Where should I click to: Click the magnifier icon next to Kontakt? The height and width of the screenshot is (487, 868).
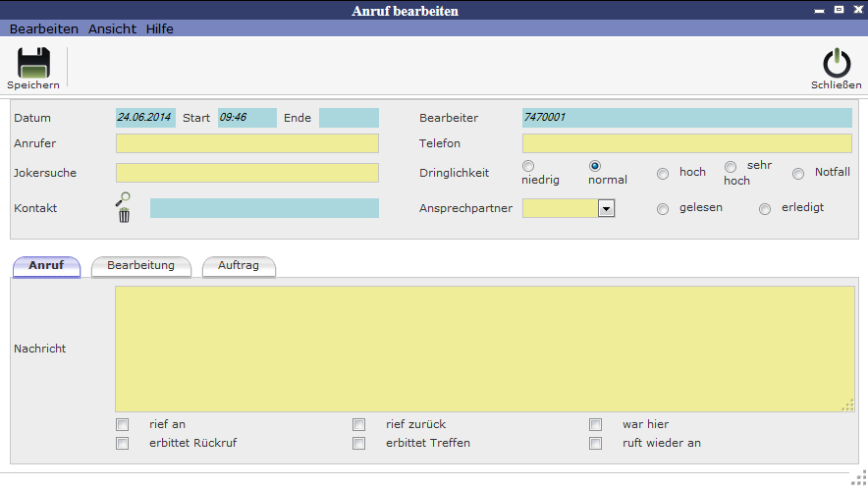tap(123, 198)
